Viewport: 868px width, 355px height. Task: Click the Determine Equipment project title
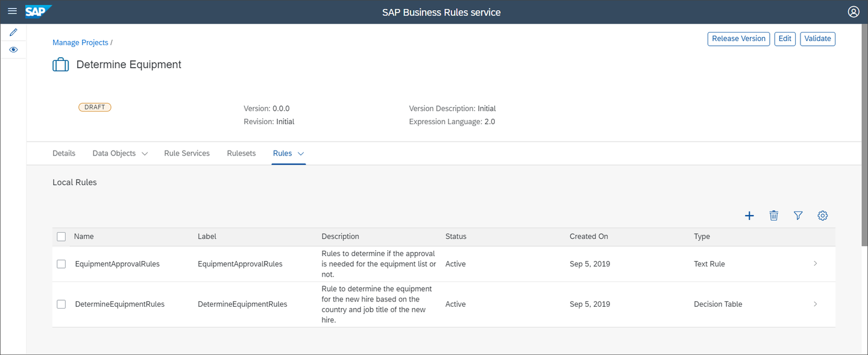(x=128, y=64)
